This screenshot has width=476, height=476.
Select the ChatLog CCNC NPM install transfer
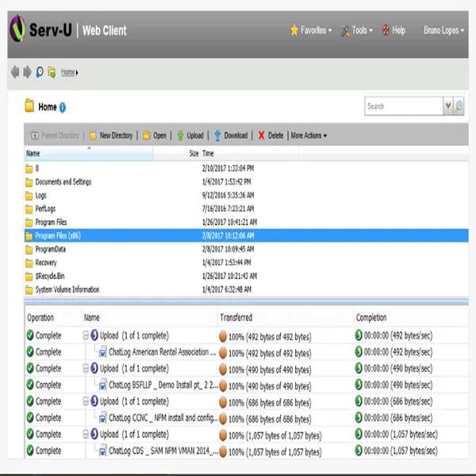pyautogui.click(x=246, y=418)
